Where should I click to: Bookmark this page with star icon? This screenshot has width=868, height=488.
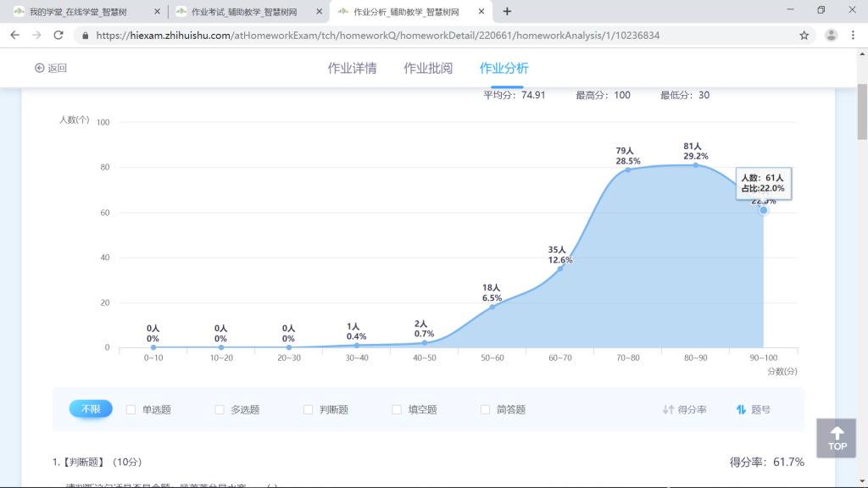point(804,36)
